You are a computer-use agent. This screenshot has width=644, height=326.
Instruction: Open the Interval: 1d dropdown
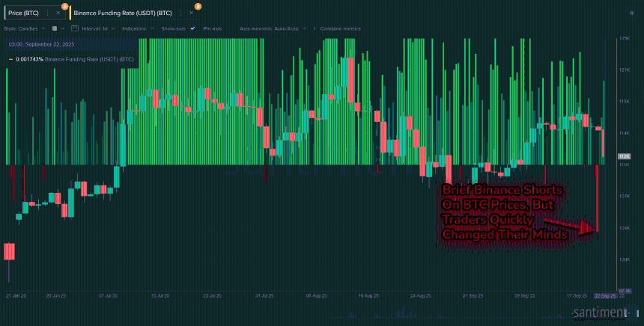point(98,28)
